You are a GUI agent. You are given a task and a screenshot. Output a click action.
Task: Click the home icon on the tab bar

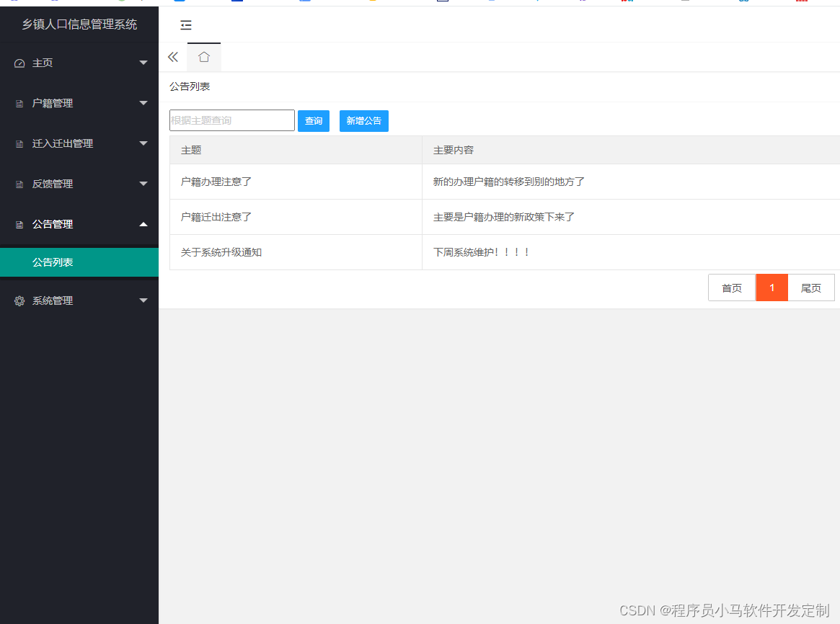pyautogui.click(x=203, y=55)
